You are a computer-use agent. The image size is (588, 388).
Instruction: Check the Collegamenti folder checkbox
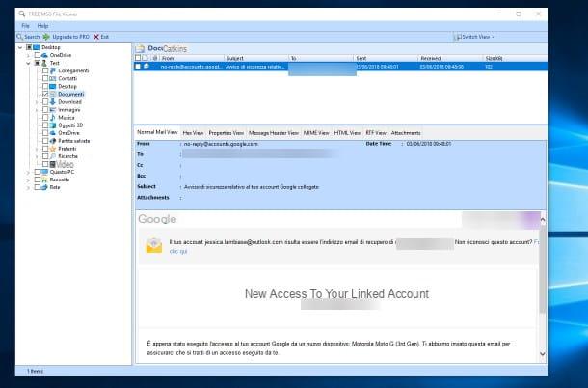click(x=45, y=70)
